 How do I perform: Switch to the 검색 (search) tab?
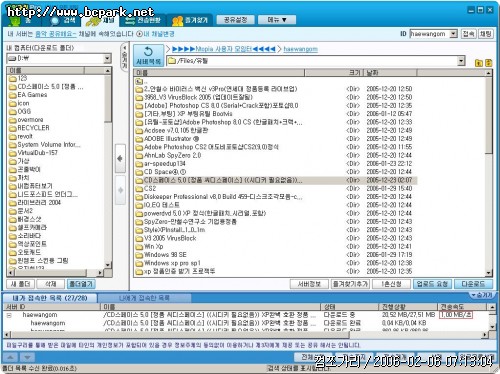62,20
